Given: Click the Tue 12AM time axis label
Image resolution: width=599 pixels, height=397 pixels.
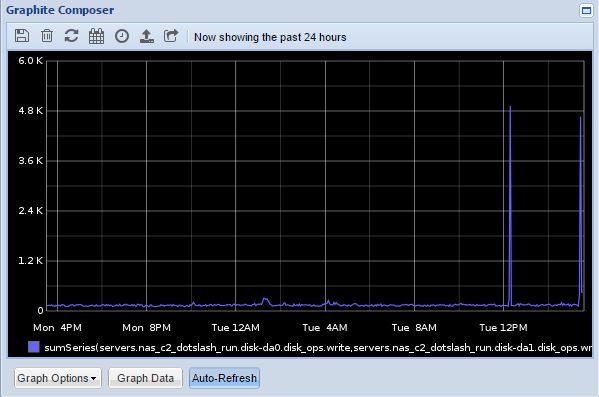Looking at the screenshot, I should pos(235,328).
